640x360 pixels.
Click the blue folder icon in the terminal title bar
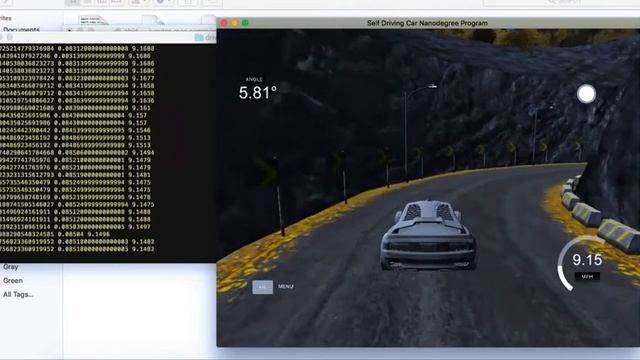[x=199, y=38]
